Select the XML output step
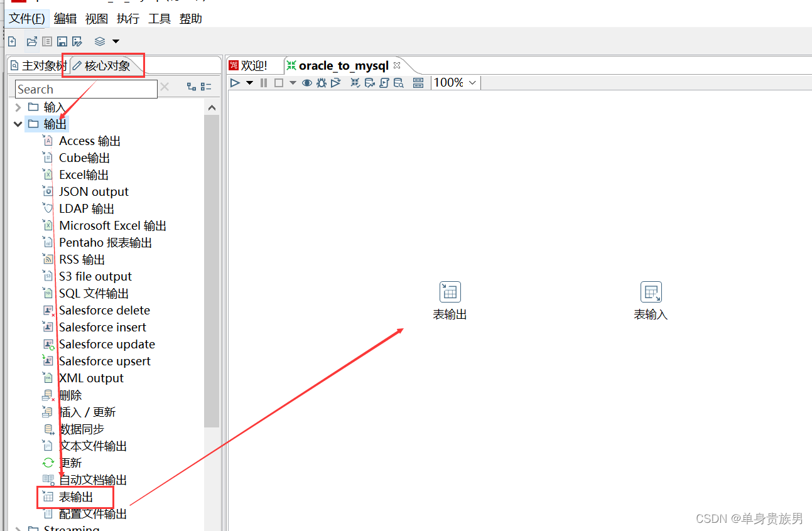This screenshot has width=812, height=531. 91,378
